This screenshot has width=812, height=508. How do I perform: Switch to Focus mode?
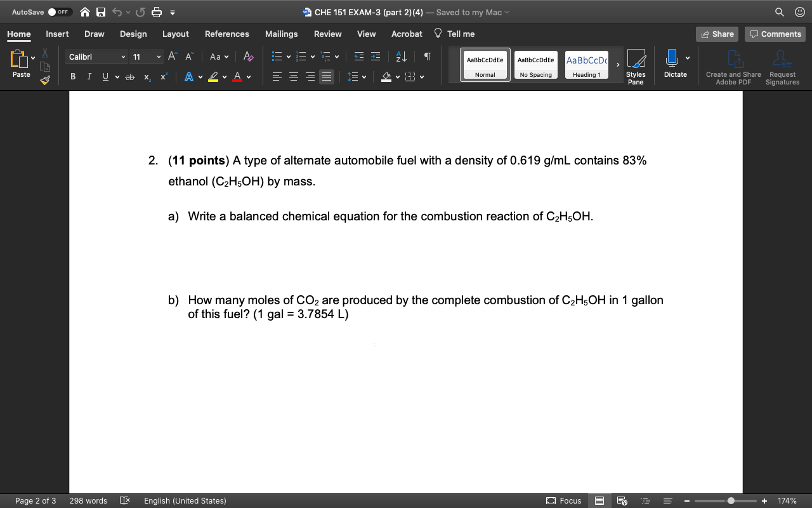(563, 500)
